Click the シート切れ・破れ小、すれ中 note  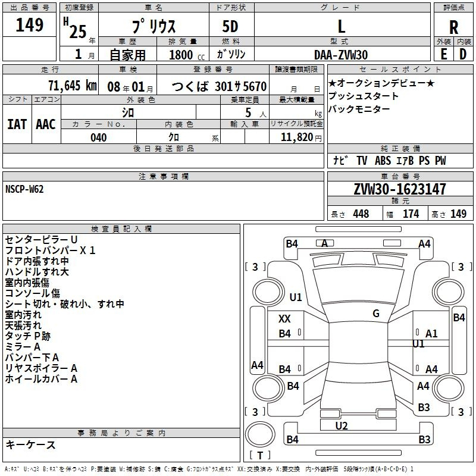coord(65,304)
